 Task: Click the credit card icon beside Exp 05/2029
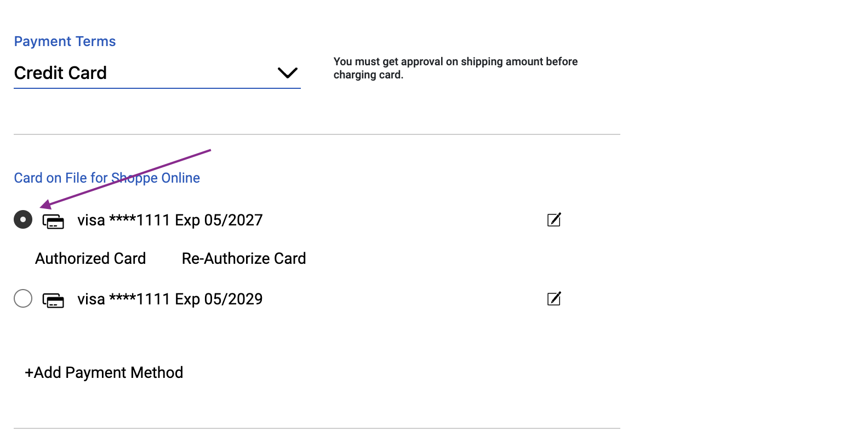pyautogui.click(x=54, y=300)
